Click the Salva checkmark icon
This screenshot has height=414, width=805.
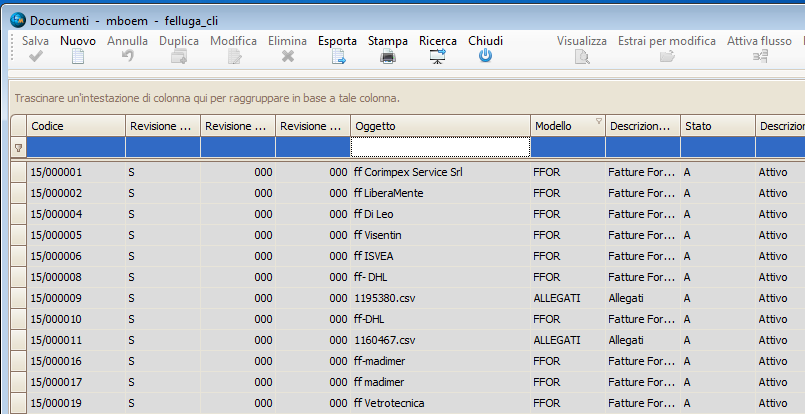(36, 57)
